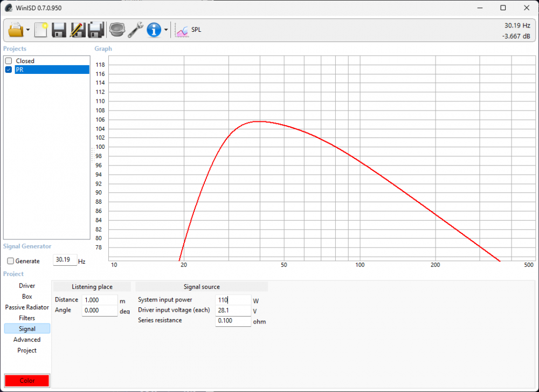Click the save all multi-floppy icon
The height and width of the screenshot is (392, 539).
pyautogui.click(x=96, y=30)
